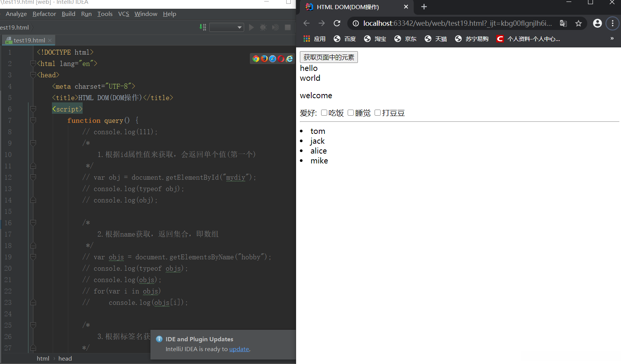Click the Build Project icon in IntelliJ toolbar
Image resolution: width=621 pixels, height=364 pixels.
[x=203, y=27]
